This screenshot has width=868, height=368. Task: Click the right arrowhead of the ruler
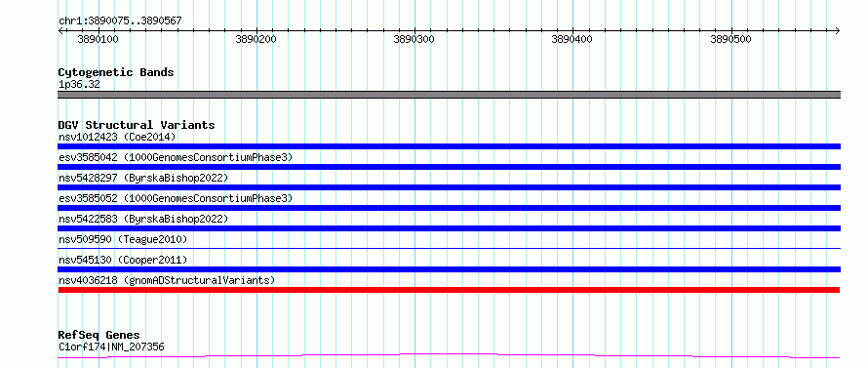point(838,30)
